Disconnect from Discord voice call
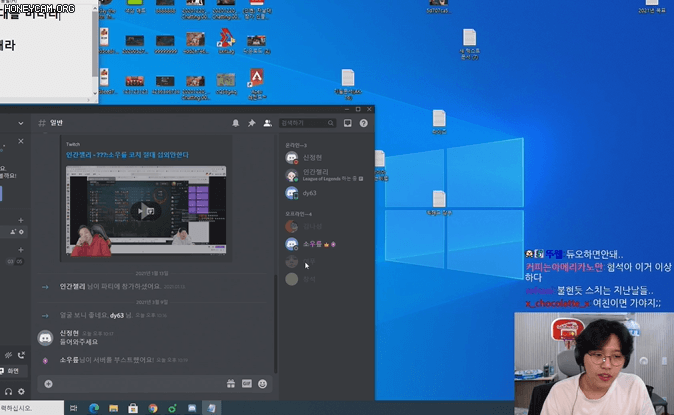This screenshot has width=674, height=415. pyautogui.click(x=21, y=355)
